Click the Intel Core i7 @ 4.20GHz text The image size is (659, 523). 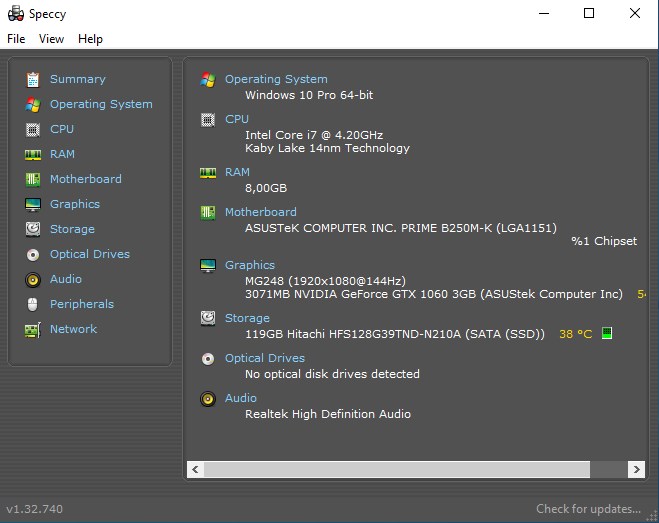(x=314, y=135)
